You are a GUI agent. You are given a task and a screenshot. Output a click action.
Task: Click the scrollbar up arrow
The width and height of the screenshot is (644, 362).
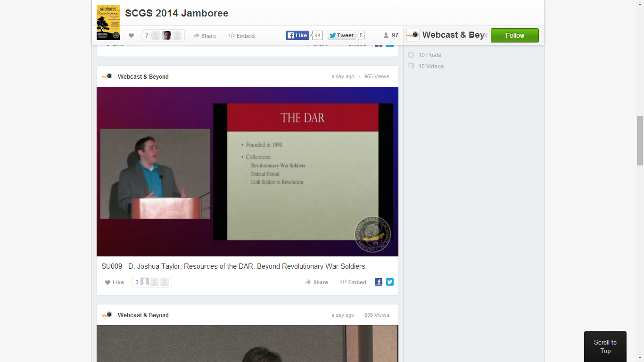(x=640, y=4)
